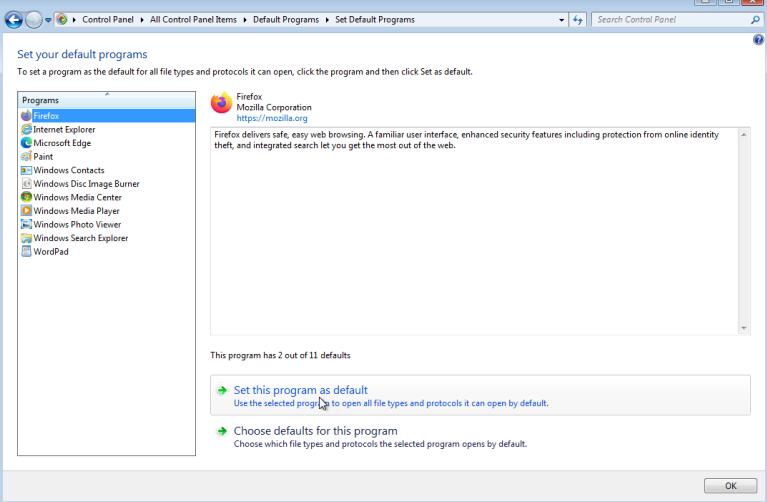Click Windows Search Explorer icon
This screenshot has width=767, height=502.
[26, 238]
